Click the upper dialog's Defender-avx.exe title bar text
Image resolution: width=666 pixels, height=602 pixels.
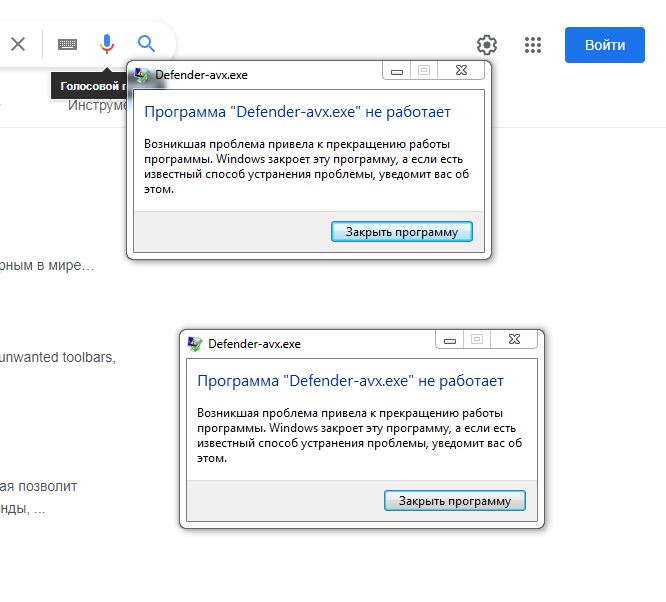click(201, 75)
